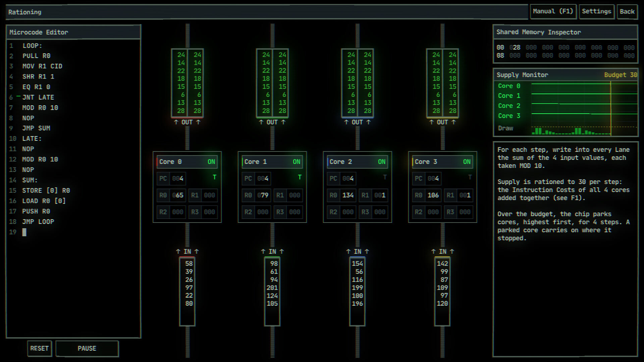
Task: Click Core 3 IN label
Action: click(x=443, y=252)
